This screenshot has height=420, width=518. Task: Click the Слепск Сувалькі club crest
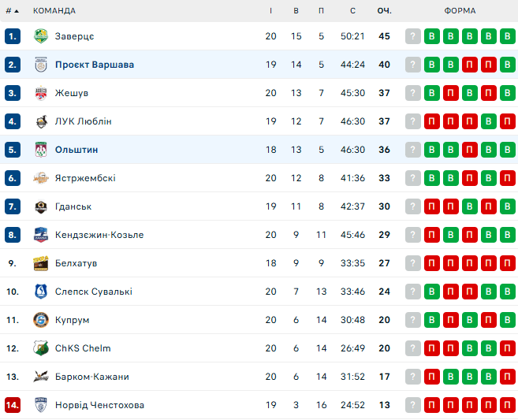(x=41, y=292)
